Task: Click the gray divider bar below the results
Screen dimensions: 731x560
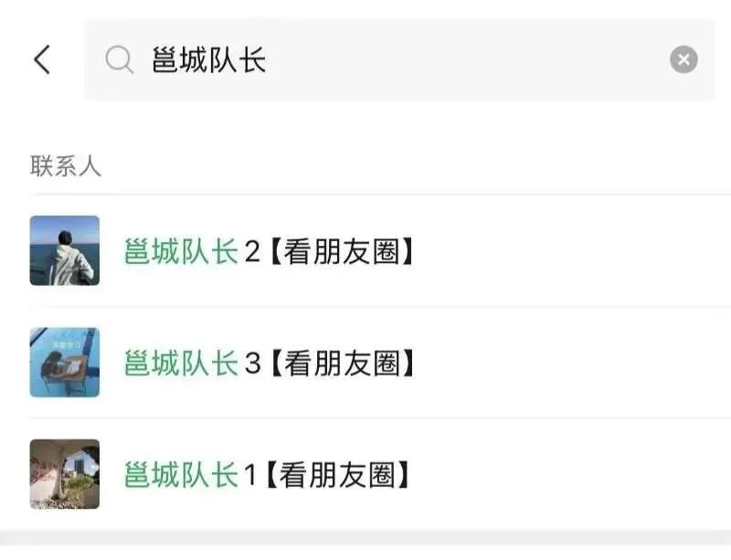Action: click(365, 537)
